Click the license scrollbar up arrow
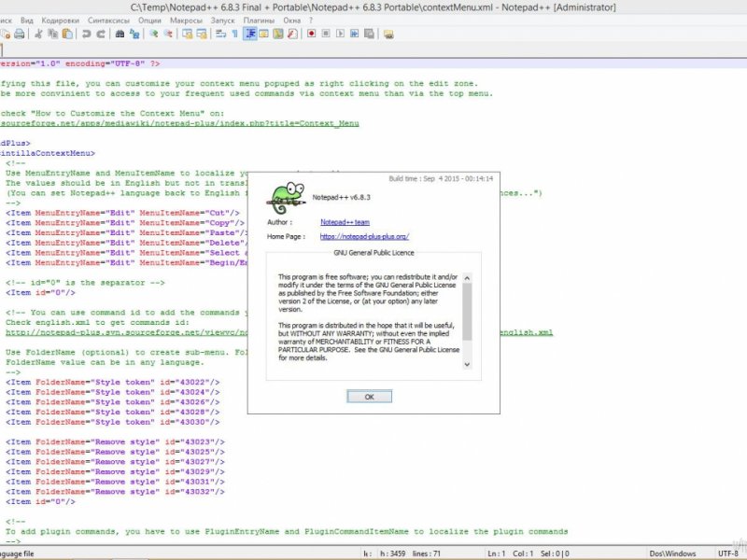Viewport: 747px width, 560px height. tap(467, 278)
